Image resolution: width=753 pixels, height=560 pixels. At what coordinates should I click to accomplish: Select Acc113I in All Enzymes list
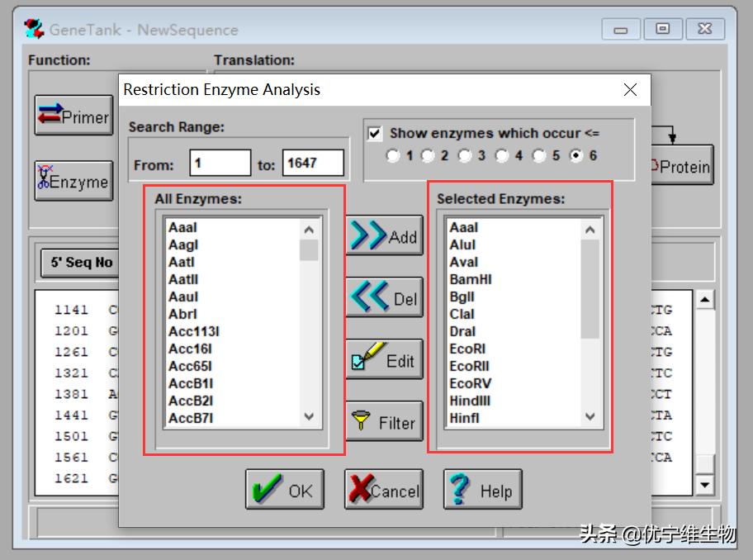pos(194,331)
